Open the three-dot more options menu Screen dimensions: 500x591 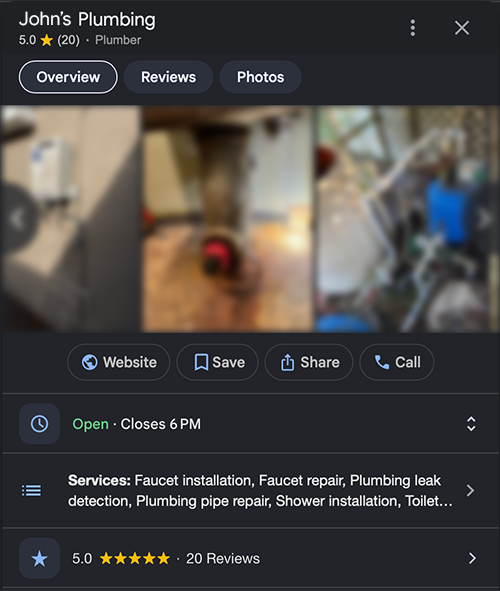click(x=413, y=28)
